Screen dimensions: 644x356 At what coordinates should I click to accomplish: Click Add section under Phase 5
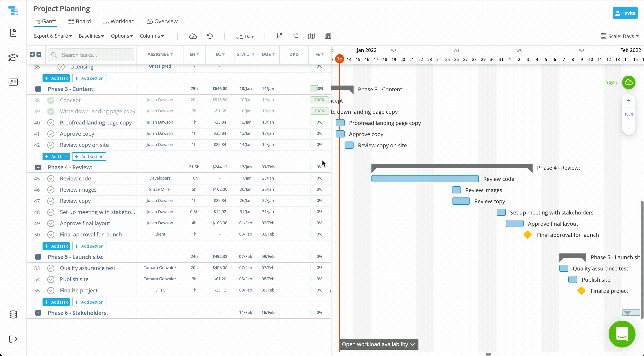(89, 302)
